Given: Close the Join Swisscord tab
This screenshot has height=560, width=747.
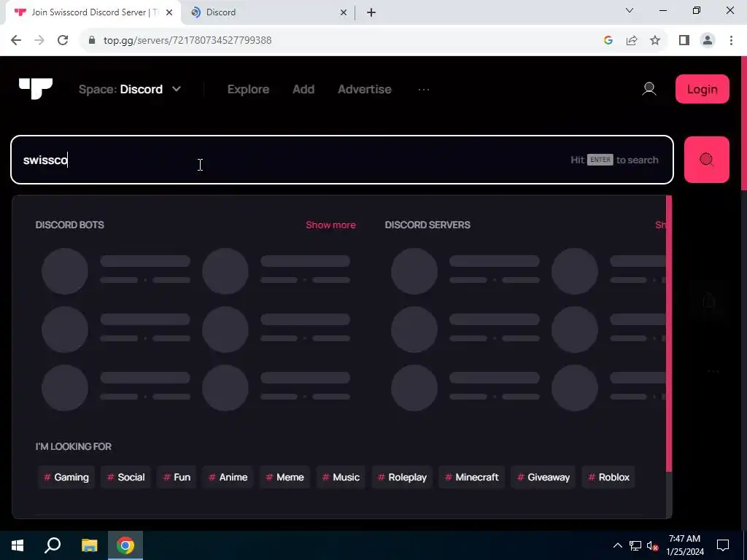Looking at the screenshot, I should tap(169, 13).
